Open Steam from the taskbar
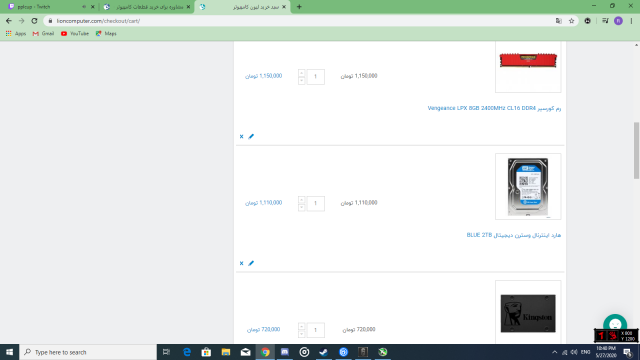This screenshot has height=360, width=640. click(324, 352)
